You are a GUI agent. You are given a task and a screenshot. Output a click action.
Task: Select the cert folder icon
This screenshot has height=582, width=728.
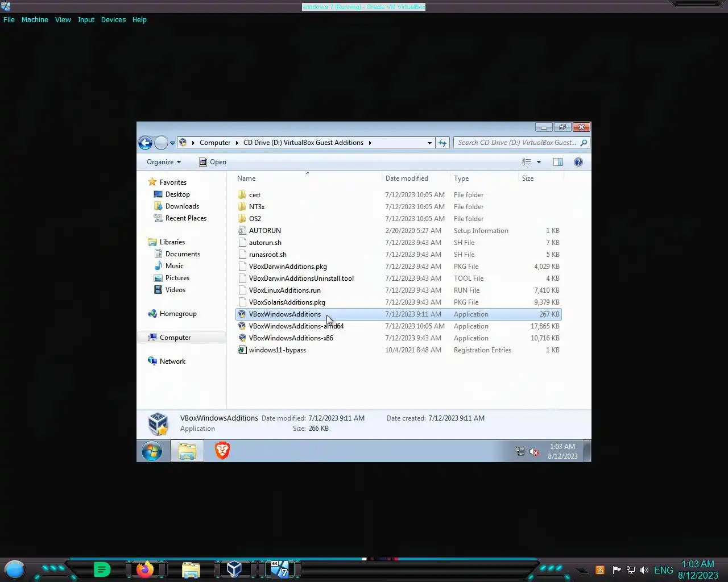pyautogui.click(x=242, y=195)
